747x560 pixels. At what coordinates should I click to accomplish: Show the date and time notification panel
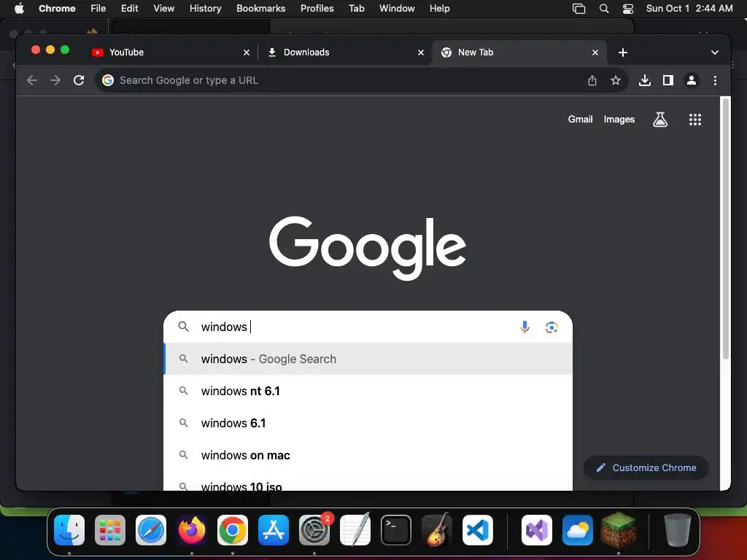tap(689, 8)
